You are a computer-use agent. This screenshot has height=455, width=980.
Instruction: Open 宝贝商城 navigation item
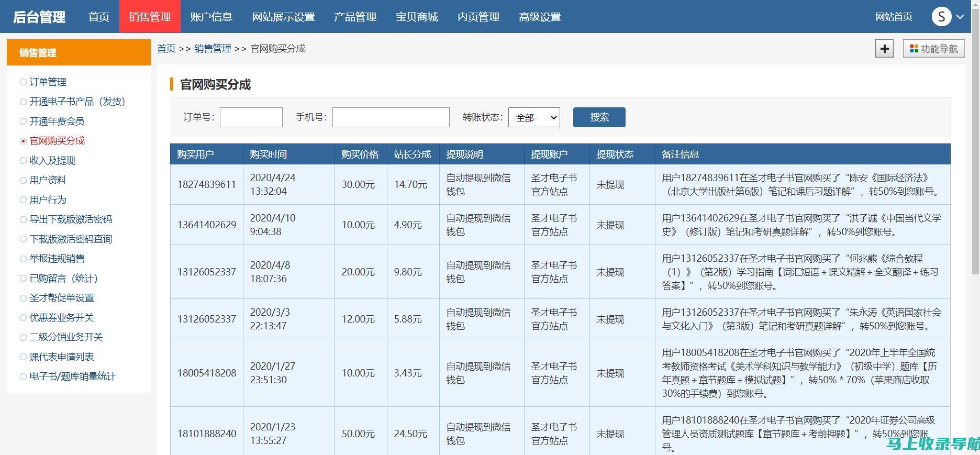coord(417,17)
